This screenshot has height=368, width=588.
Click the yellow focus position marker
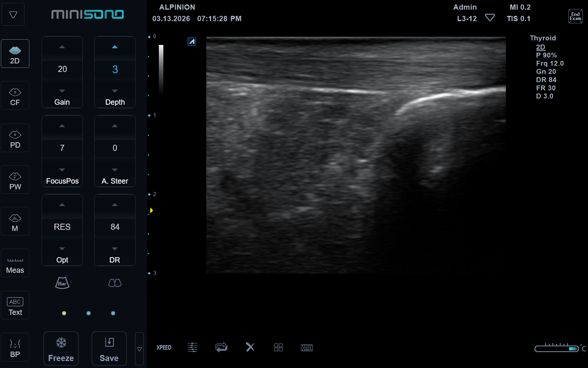click(151, 211)
